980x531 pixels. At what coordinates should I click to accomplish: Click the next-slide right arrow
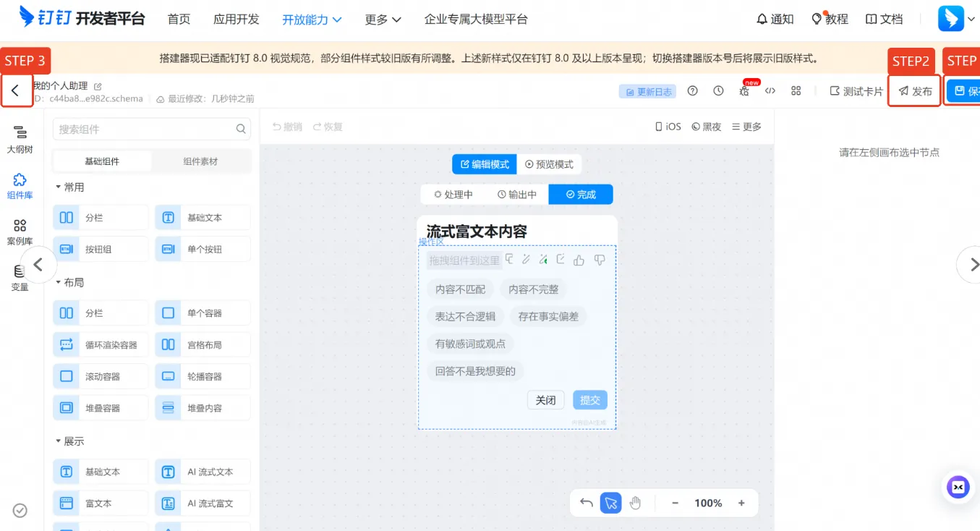(x=973, y=265)
